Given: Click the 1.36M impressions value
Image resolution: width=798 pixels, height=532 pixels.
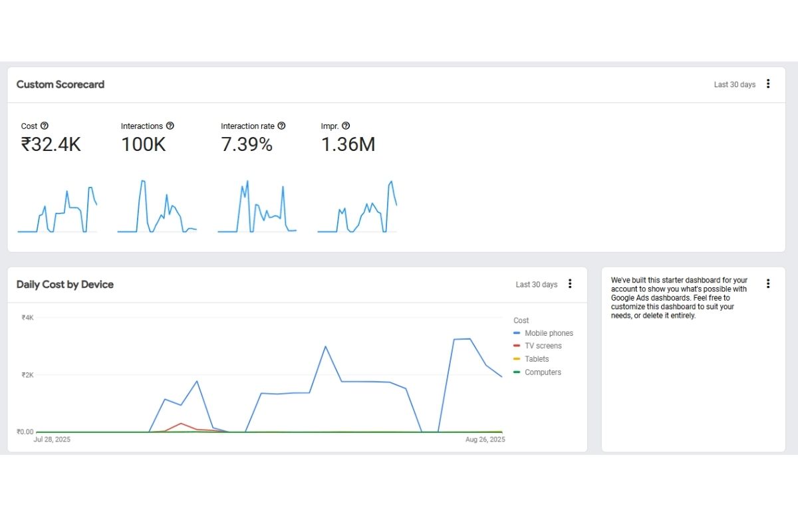Looking at the screenshot, I should (348, 145).
